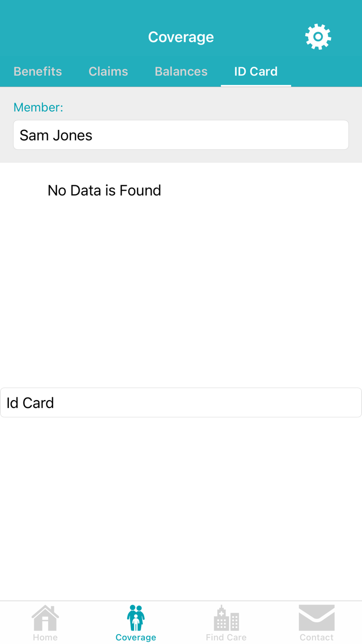Tap the Contact envelope icon
Screen dimensions: 362x644
click(316, 618)
